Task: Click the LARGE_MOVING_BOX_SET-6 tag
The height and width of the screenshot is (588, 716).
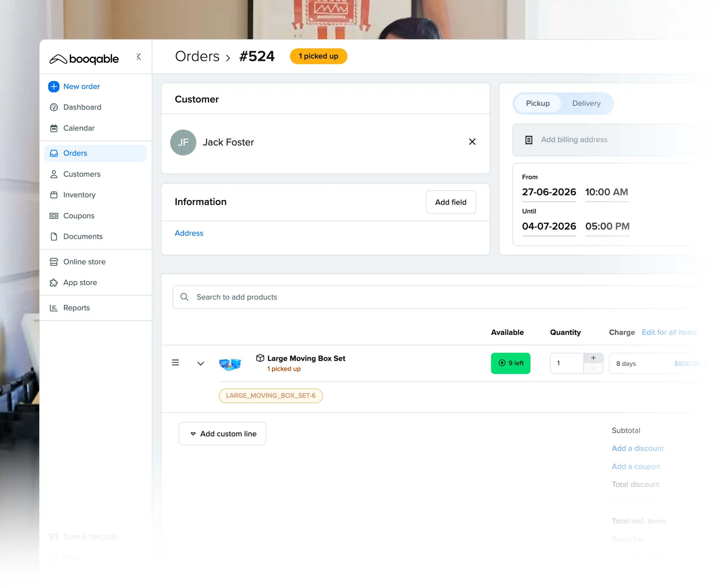Action: [x=270, y=396]
